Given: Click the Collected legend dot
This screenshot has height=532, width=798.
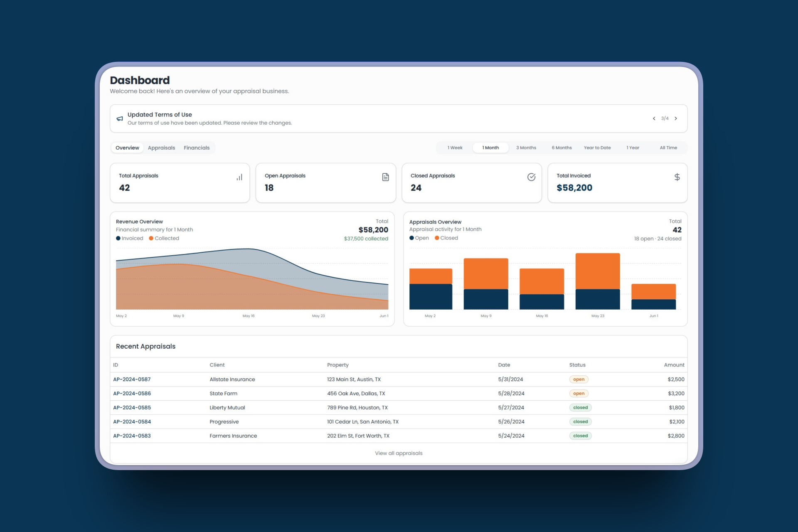Looking at the screenshot, I should (151, 238).
